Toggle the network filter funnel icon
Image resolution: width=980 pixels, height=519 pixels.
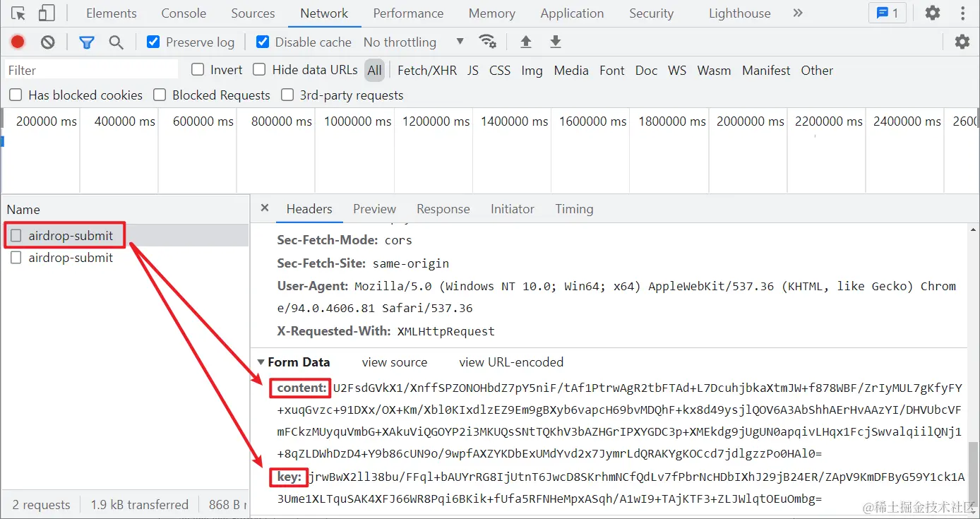pos(86,42)
